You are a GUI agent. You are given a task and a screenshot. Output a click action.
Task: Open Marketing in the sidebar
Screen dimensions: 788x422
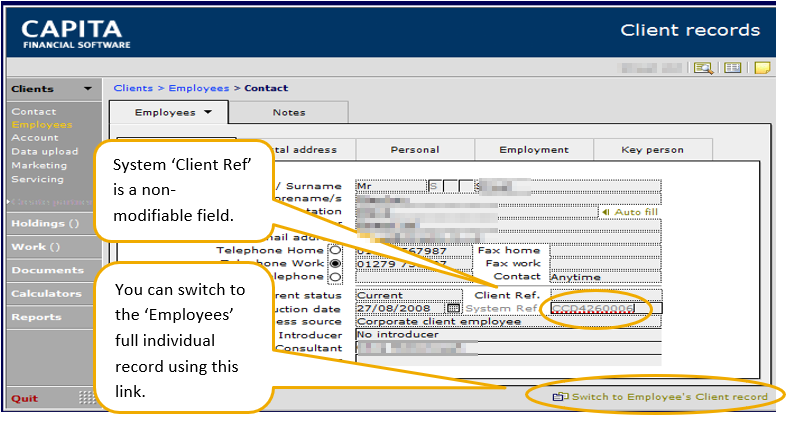39,165
